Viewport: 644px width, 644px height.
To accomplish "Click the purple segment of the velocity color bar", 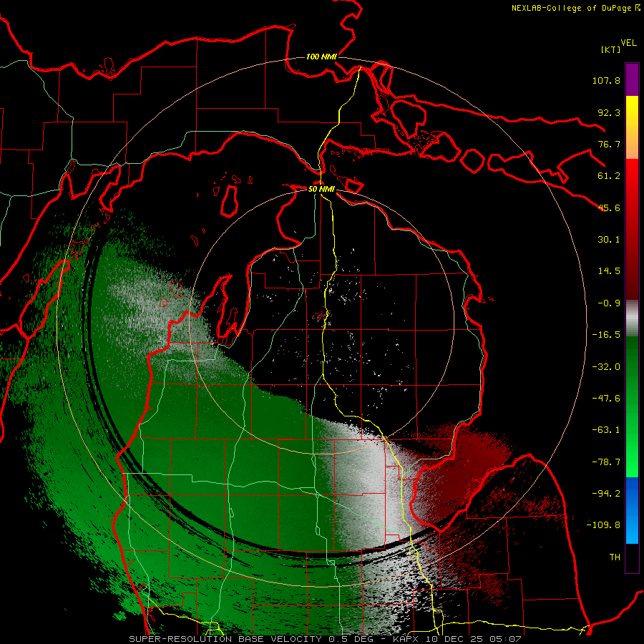I will click(x=632, y=79).
